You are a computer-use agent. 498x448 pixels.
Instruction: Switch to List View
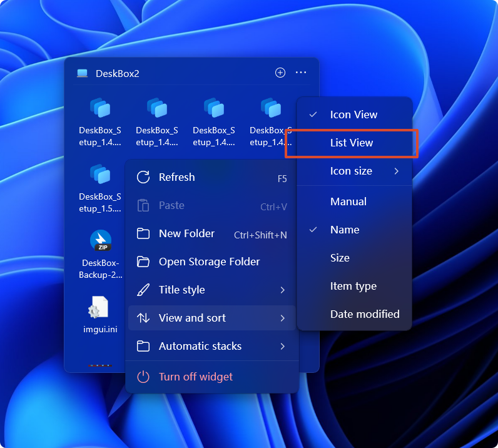tap(355, 143)
